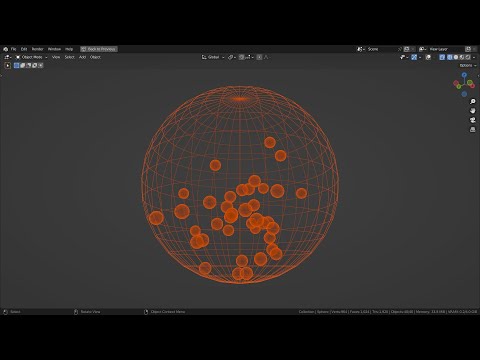
Task: Open the View menu in viewport header
Action: 56,57
